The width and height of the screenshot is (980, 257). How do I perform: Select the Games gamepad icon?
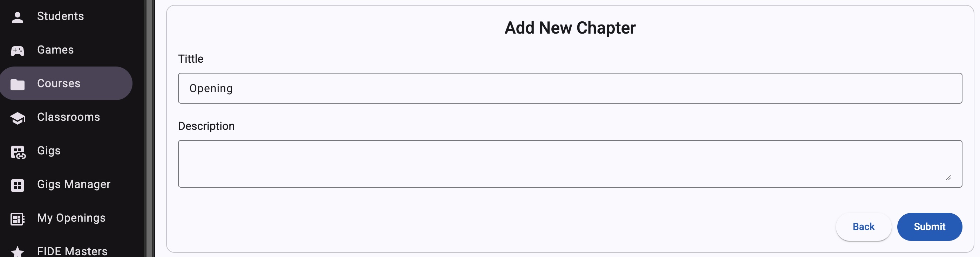tap(18, 50)
